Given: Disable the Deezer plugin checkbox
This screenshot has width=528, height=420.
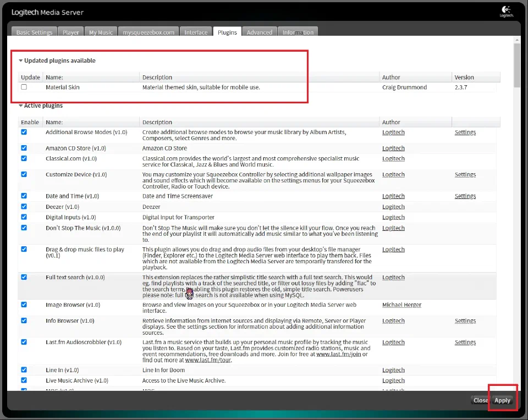Looking at the screenshot, I should click(x=24, y=206).
